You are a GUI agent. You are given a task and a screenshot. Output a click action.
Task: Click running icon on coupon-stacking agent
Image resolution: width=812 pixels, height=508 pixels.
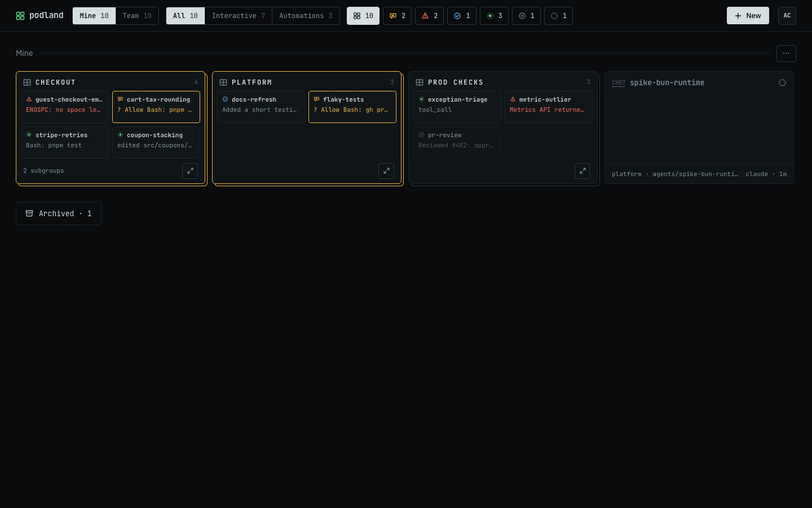click(x=120, y=135)
